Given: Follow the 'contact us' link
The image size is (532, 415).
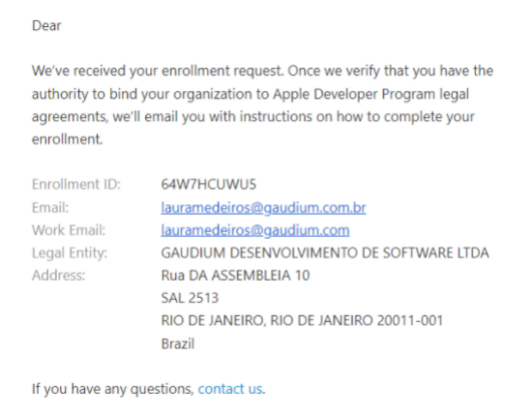Looking at the screenshot, I should (230, 389).
